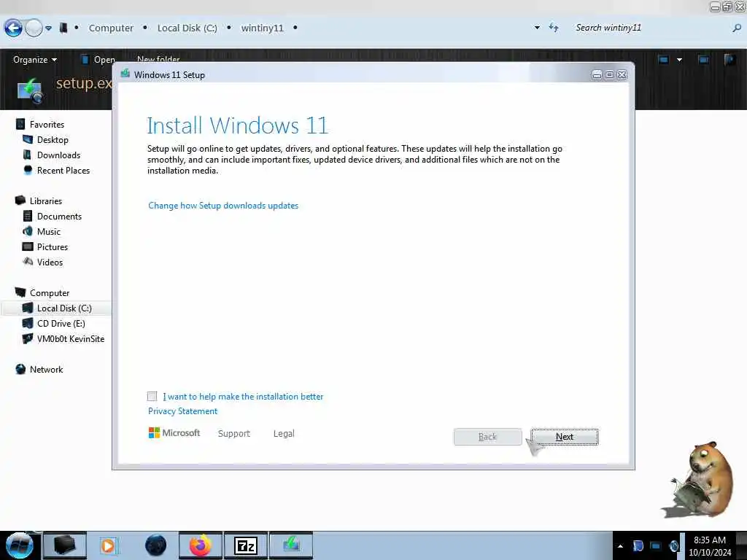
Task: Click the Network globe icon
Action: tap(20, 370)
